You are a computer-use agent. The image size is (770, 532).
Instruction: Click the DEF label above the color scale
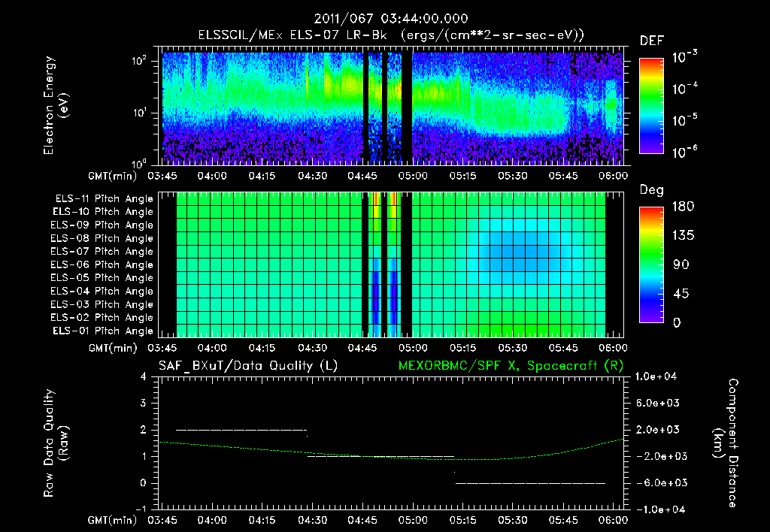pos(652,41)
